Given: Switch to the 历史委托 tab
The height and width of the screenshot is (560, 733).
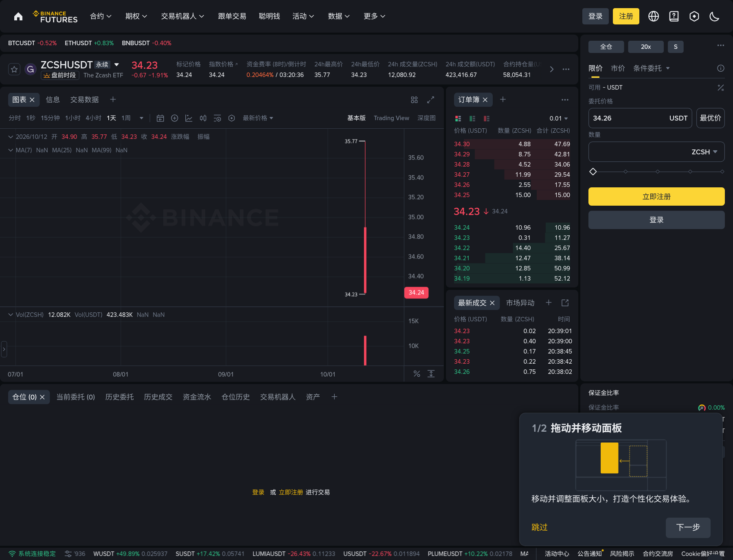Looking at the screenshot, I should (x=119, y=397).
